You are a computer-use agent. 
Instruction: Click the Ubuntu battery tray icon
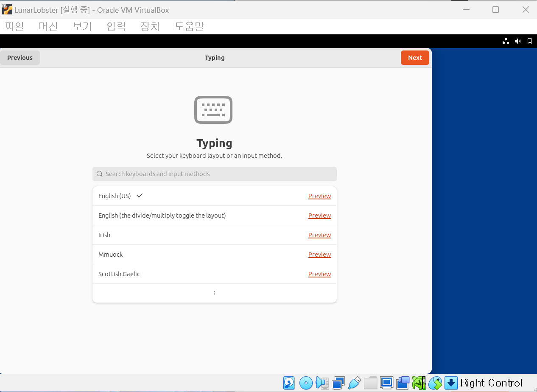pyautogui.click(x=529, y=41)
